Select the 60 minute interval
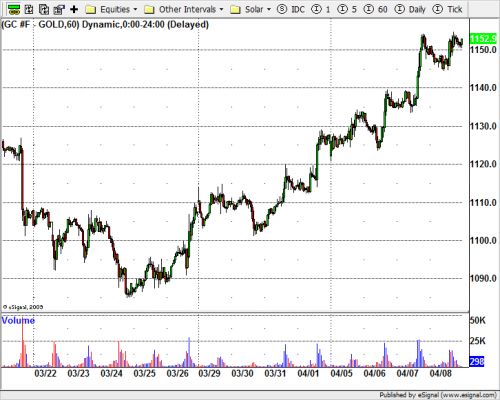This screenshot has height=400, width=500. click(x=375, y=9)
